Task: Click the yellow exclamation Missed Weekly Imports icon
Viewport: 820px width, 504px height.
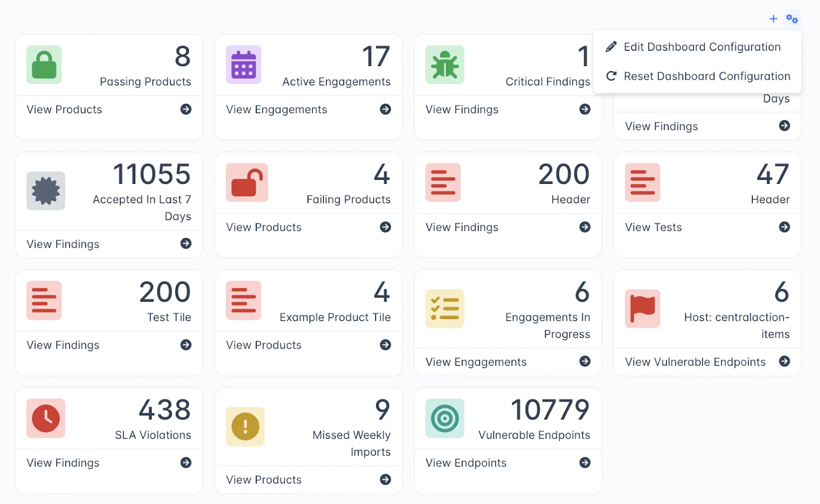Action: pyautogui.click(x=245, y=426)
